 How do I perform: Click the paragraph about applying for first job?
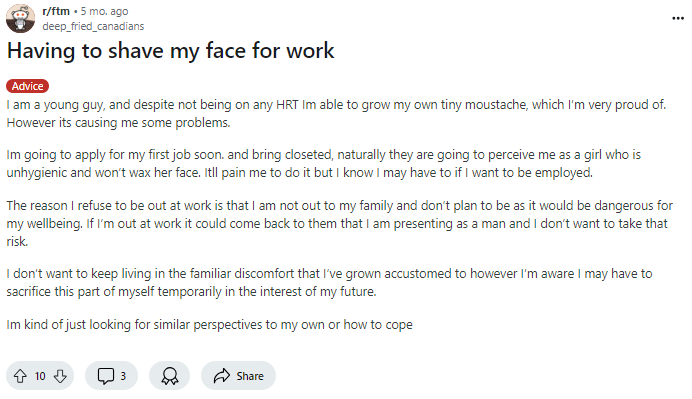[323, 164]
